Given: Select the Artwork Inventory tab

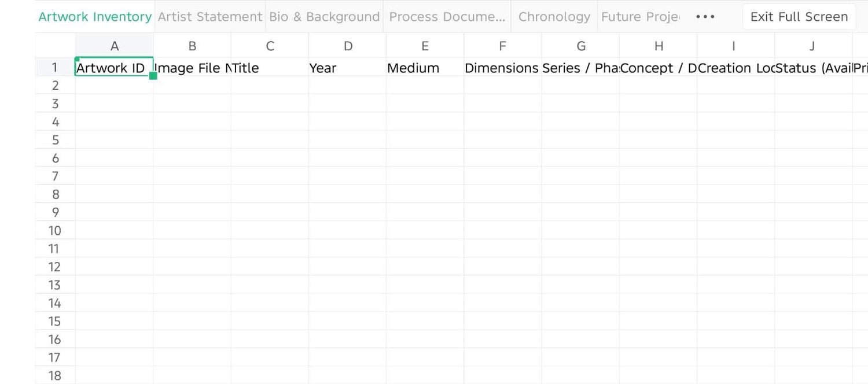Looking at the screenshot, I should tap(95, 17).
